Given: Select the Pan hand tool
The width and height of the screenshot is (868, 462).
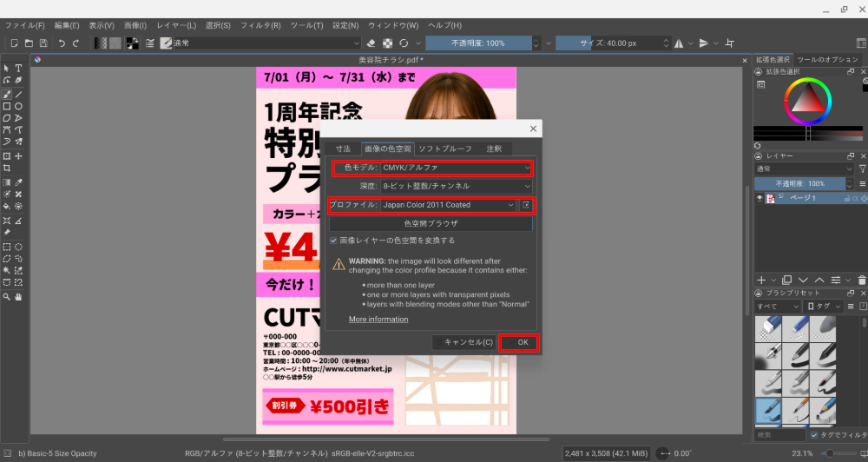Looking at the screenshot, I should pyautogui.click(x=18, y=297).
